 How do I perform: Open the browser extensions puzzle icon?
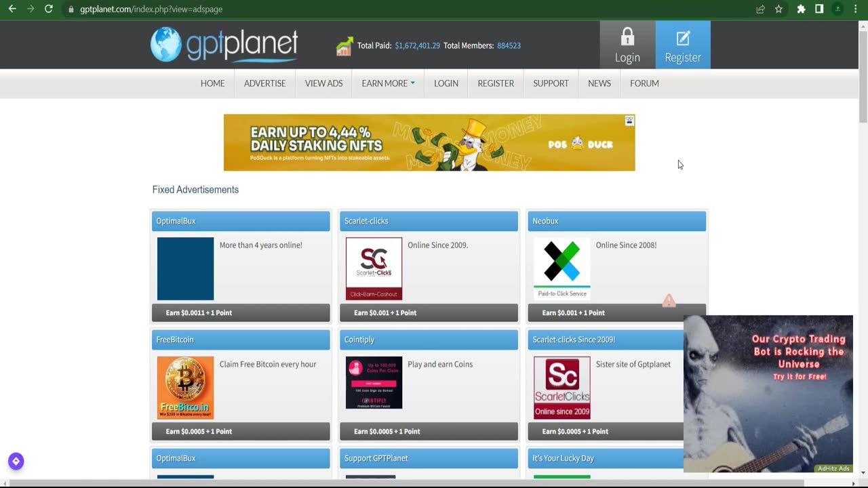801,9
